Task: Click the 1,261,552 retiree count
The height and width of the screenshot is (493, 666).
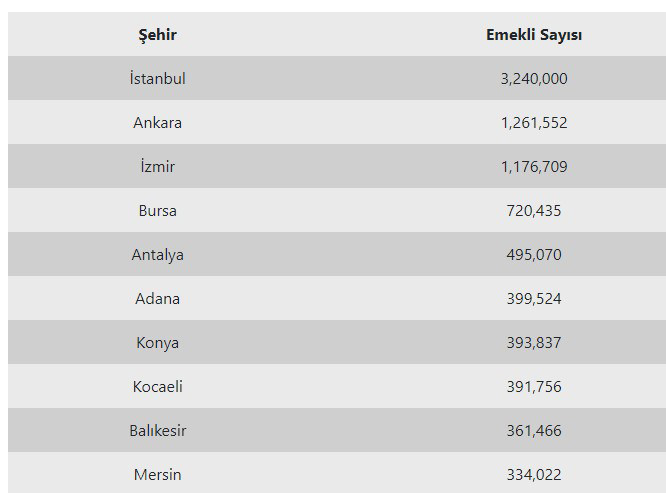Action: 534,122
